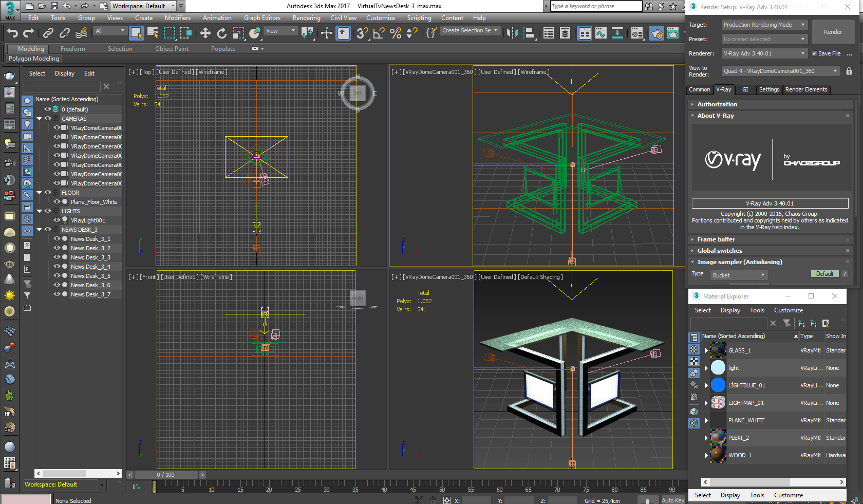Expand the Global switches rollout
The width and height of the screenshot is (863, 504).
coord(720,251)
